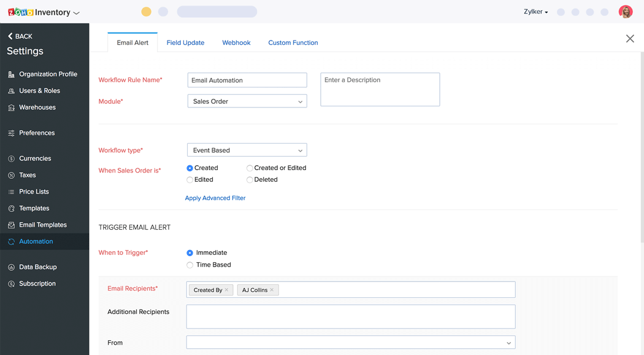Viewport: 644px width, 355px height.
Task: Enable Time Based triggering
Action: (x=190, y=265)
